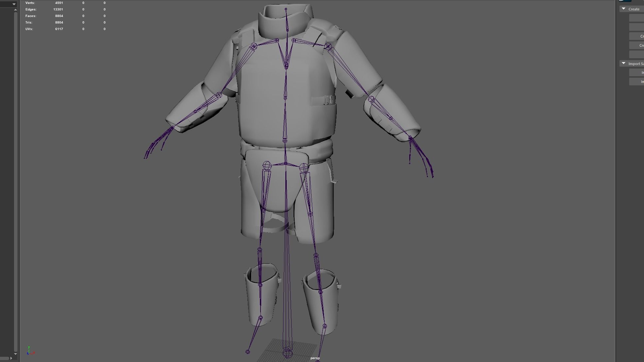Collapse the Import section in right panel

click(624, 63)
